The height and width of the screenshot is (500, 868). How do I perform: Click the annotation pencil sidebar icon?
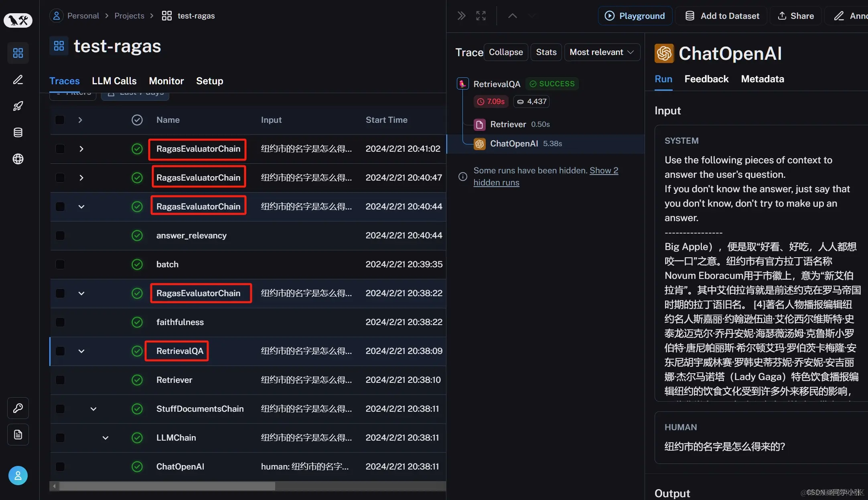[x=18, y=79]
